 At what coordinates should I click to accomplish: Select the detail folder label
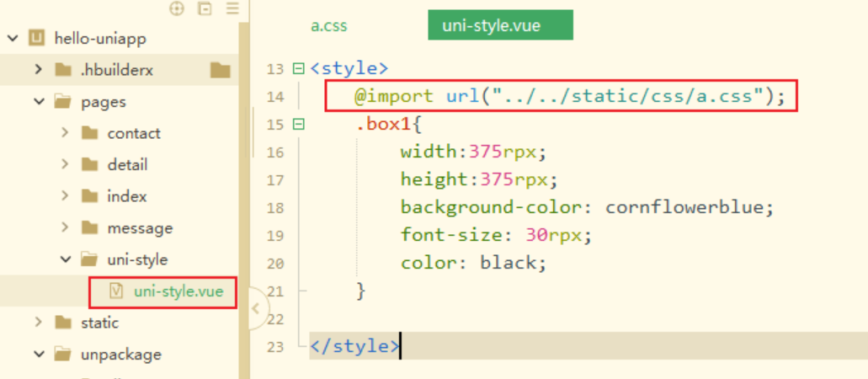(x=127, y=165)
